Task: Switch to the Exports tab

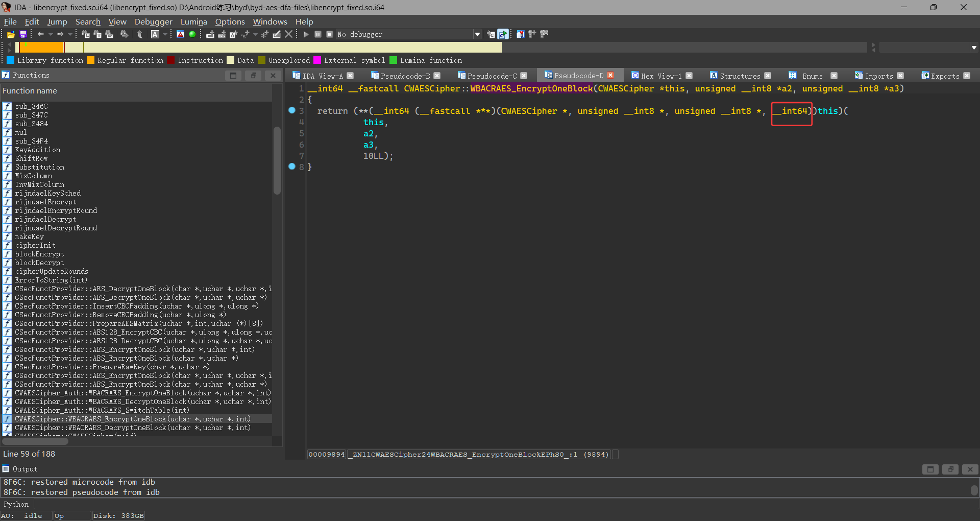Action: [x=945, y=76]
